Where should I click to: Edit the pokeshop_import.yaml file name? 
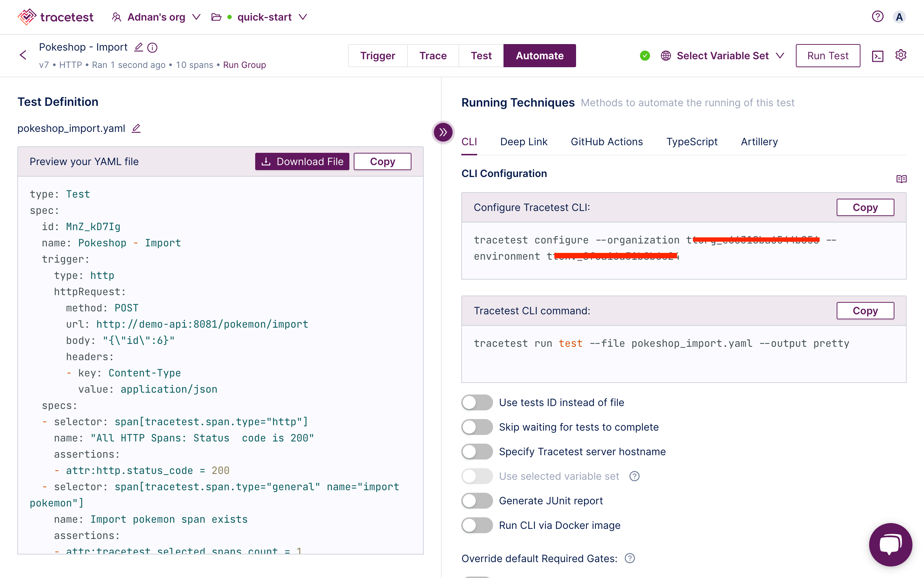(x=136, y=129)
